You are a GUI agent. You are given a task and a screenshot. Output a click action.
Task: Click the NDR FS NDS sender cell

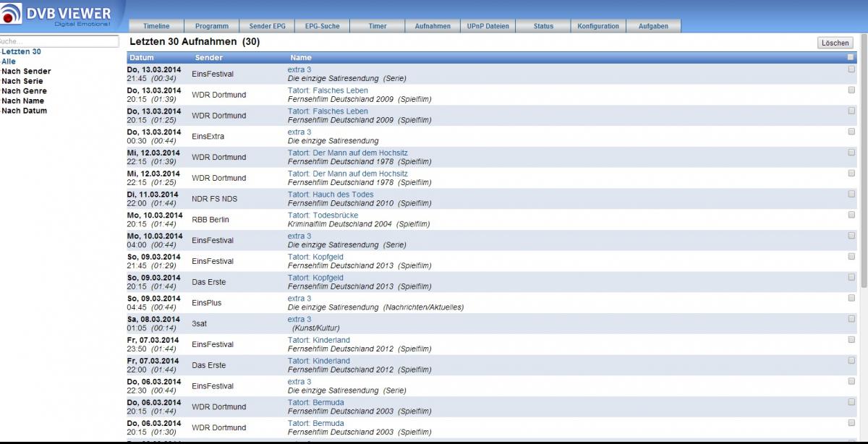214,199
